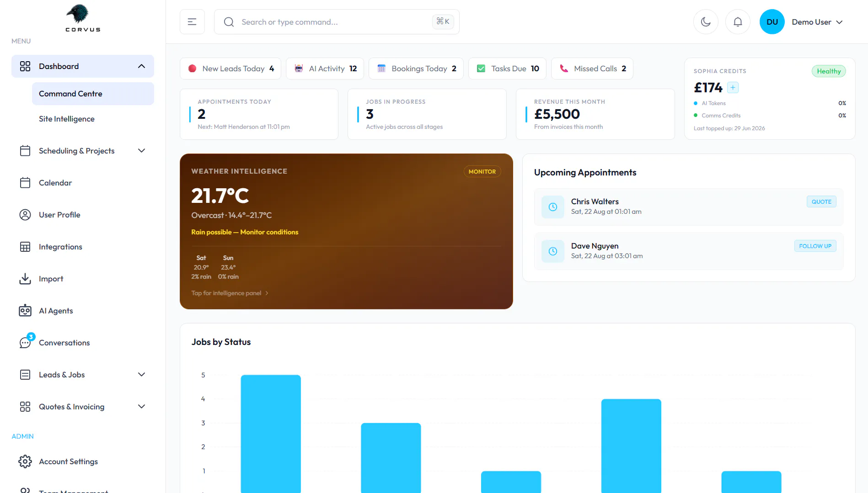Click the Dashboard grid icon

[x=25, y=66]
